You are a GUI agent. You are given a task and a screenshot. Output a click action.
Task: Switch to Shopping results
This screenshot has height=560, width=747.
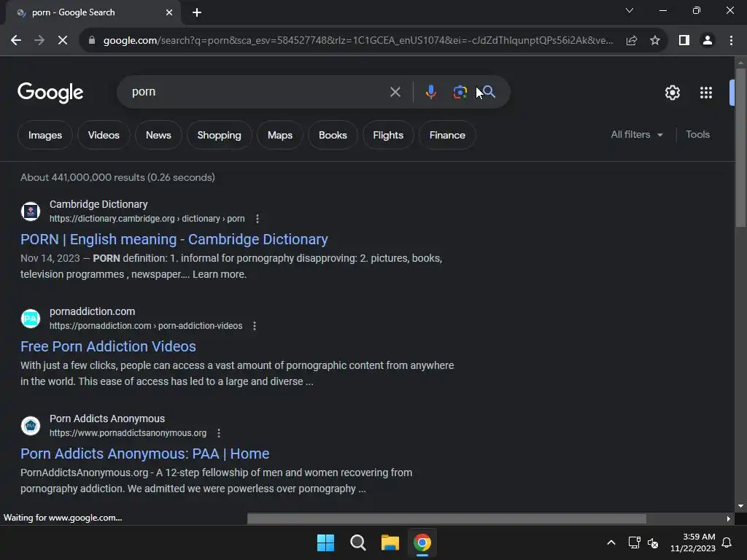click(219, 135)
